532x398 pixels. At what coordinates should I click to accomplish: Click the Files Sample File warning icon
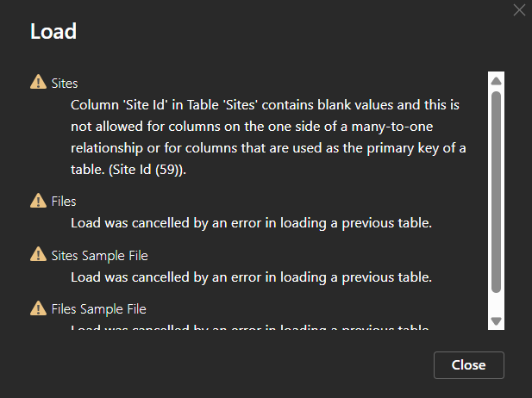pos(38,308)
